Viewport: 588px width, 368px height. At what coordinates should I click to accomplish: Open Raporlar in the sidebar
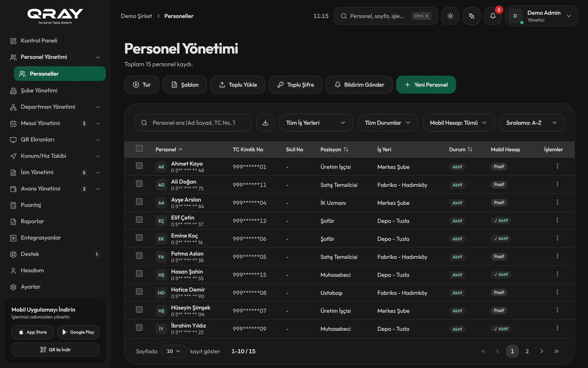pyautogui.click(x=55, y=221)
